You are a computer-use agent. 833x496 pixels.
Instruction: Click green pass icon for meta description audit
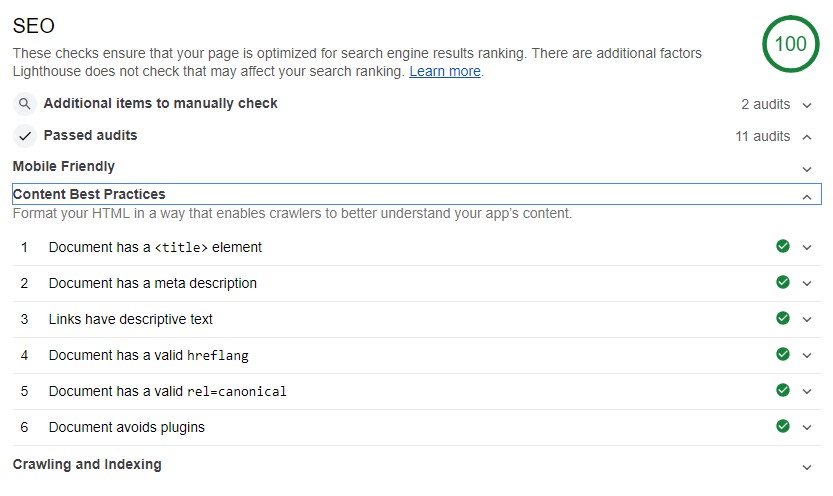(x=783, y=283)
